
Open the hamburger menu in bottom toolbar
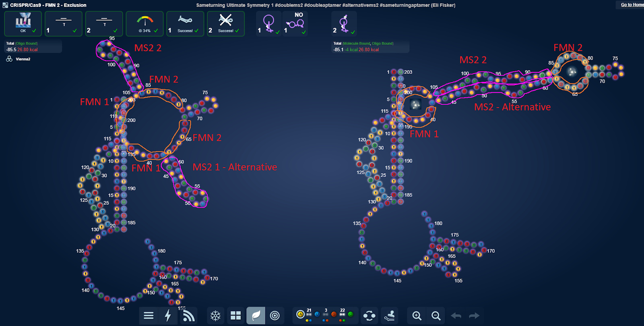(149, 316)
